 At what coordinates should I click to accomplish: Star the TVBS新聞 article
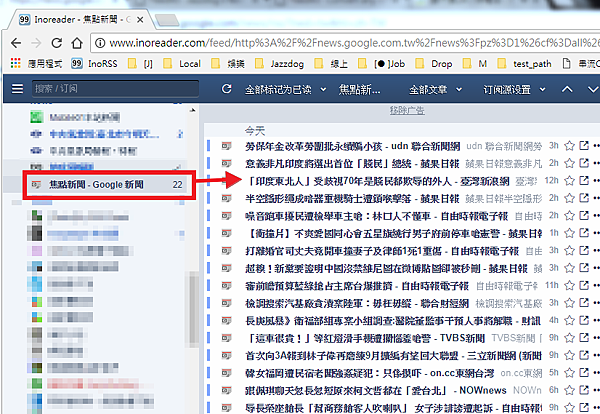pos(570,338)
